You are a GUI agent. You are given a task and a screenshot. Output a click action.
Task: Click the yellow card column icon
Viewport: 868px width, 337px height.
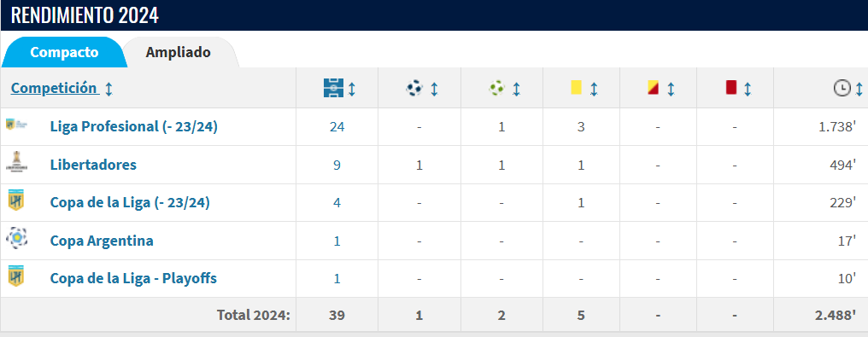click(577, 87)
